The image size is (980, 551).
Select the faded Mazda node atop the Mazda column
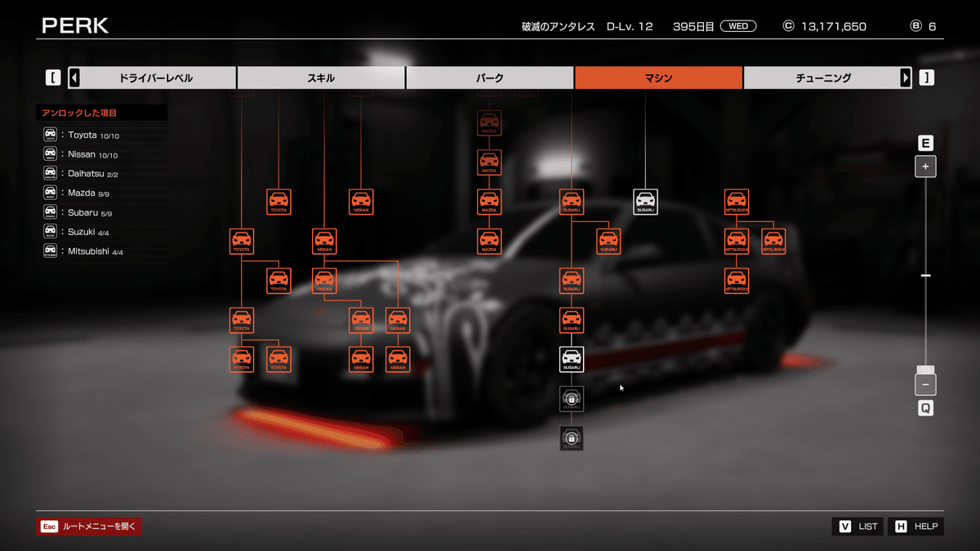pyautogui.click(x=489, y=123)
